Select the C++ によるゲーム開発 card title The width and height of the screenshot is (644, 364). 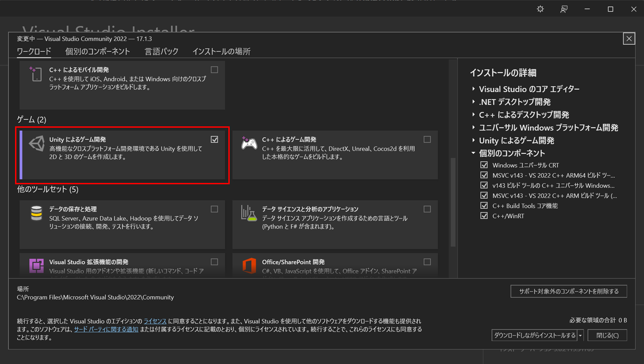click(289, 140)
